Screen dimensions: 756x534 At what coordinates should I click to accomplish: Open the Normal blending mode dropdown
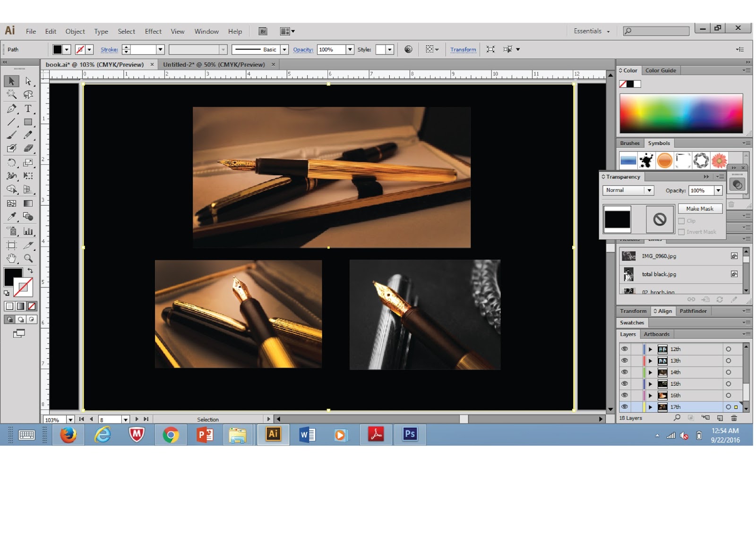pyautogui.click(x=628, y=190)
